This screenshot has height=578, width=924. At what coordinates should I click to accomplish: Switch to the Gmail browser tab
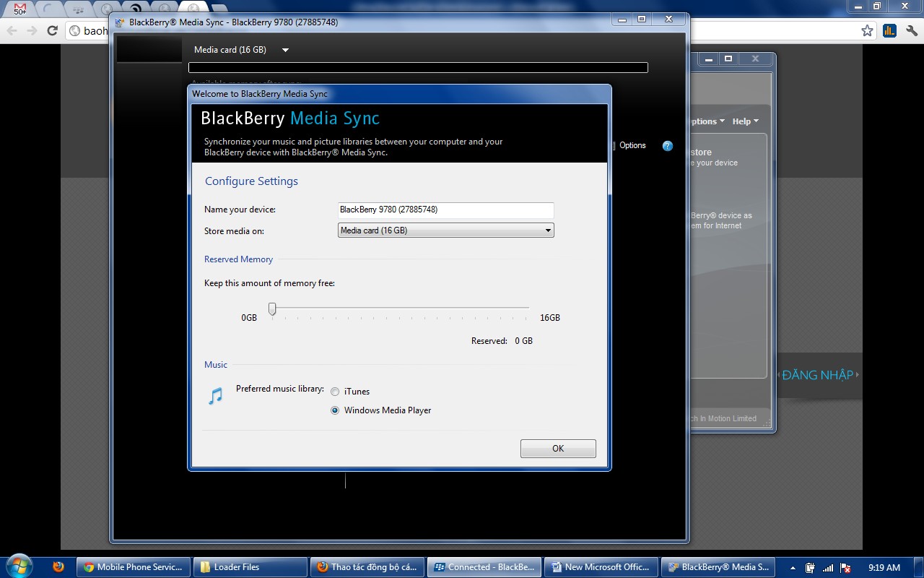pyautogui.click(x=20, y=9)
